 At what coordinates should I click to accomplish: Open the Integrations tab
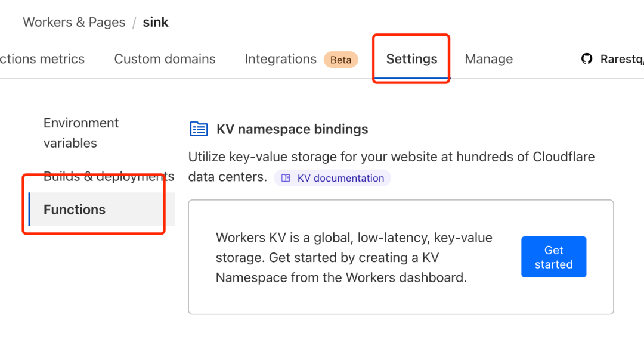(280, 58)
